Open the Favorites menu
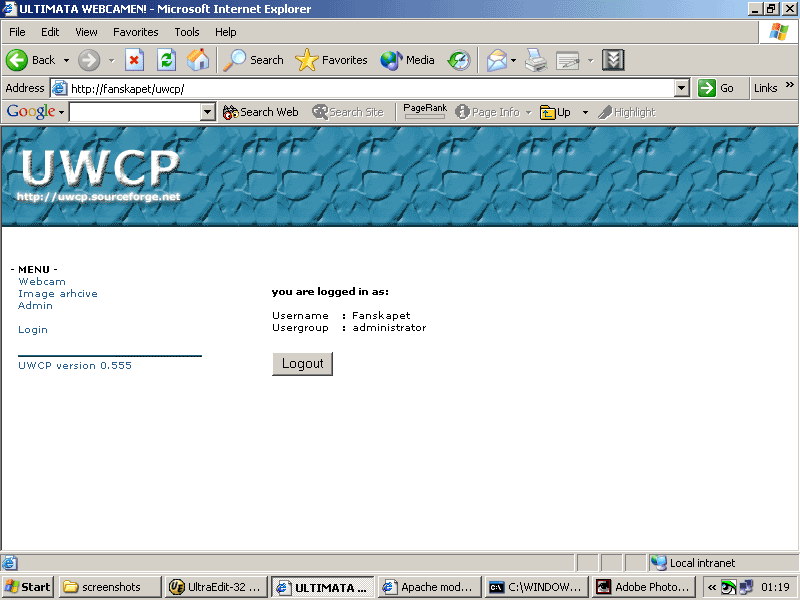800x600 pixels. (136, 32)
